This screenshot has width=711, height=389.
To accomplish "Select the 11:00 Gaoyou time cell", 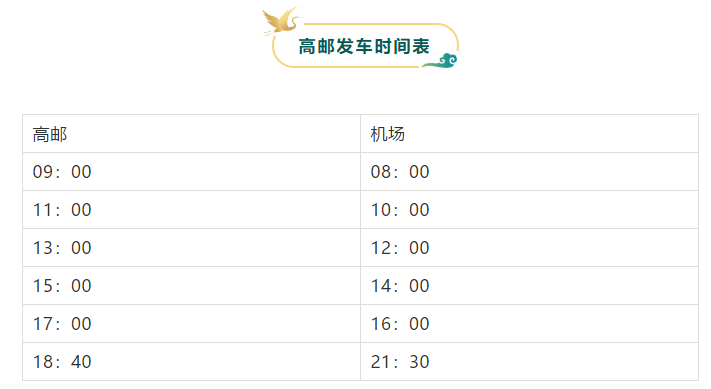I will pyautogui.click(x=191, y=210).
